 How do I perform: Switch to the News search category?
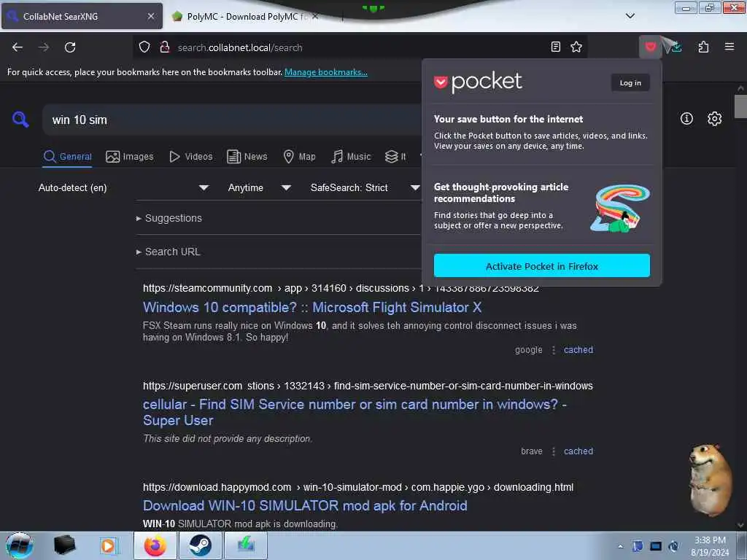coord(247,157)
